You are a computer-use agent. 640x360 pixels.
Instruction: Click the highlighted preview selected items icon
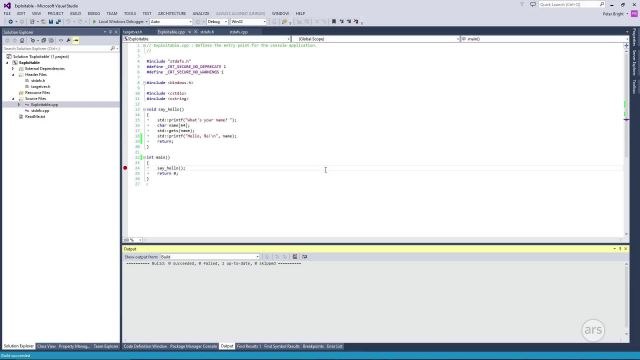point(76,40)
